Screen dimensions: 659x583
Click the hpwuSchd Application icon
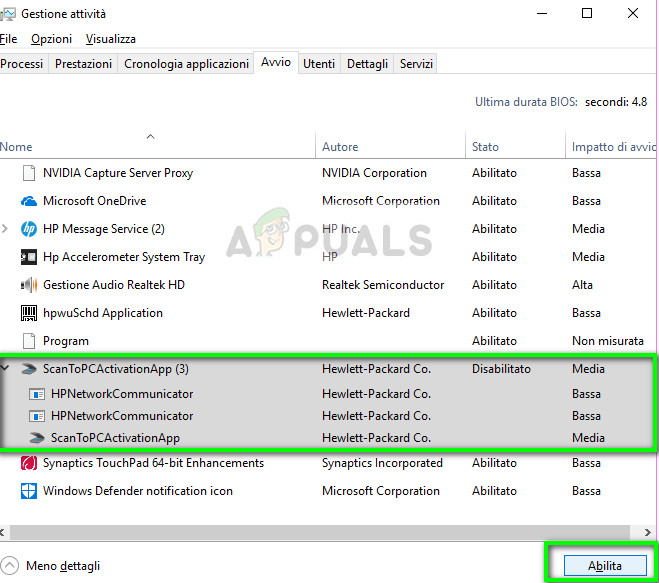28,313
